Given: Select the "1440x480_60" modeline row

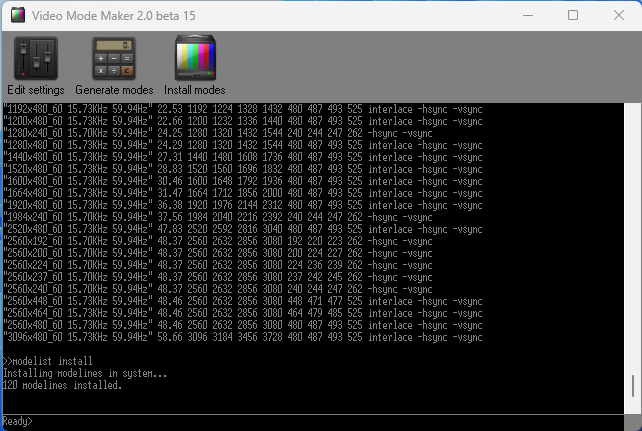Looking at the screenshot, I should click(x=243, y=157).
